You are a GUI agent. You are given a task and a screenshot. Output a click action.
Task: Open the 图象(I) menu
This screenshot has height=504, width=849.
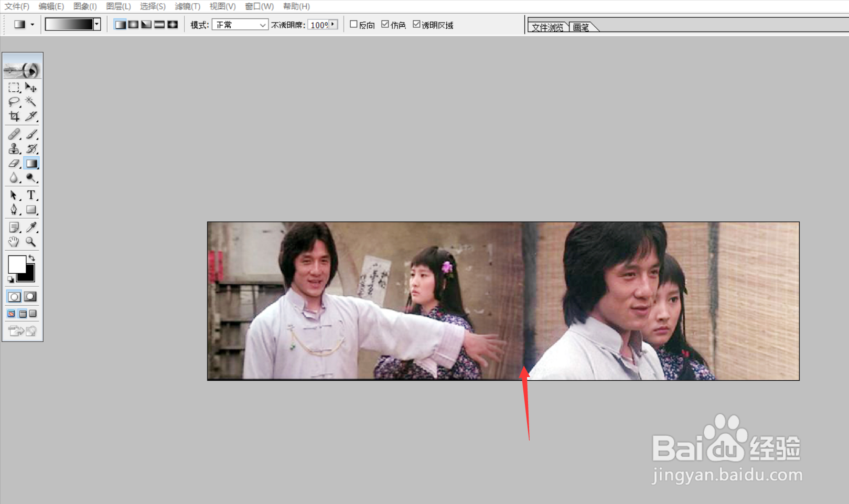(85, 6)
